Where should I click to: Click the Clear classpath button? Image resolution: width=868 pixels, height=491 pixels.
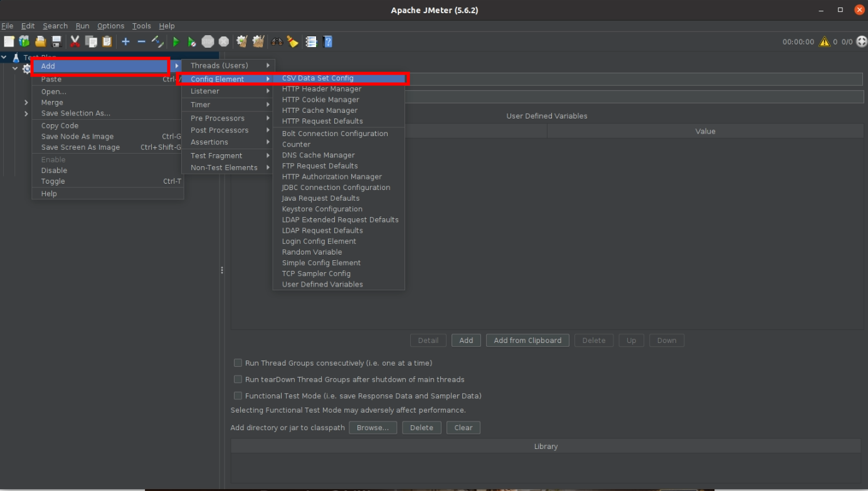[463, 428]
